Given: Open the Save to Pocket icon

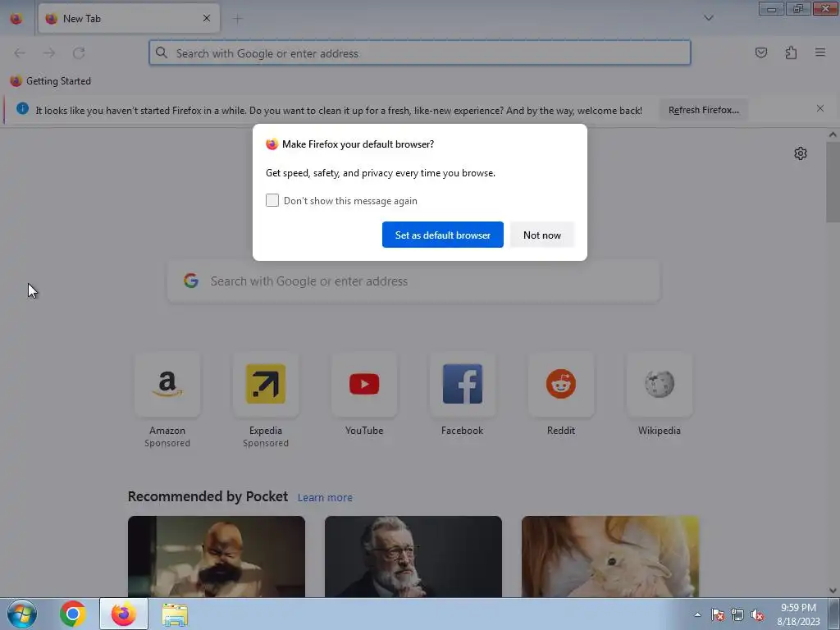Looking at the screenshot, I should click(761, 52).
